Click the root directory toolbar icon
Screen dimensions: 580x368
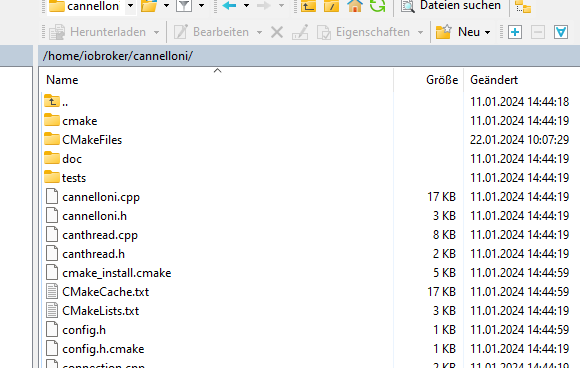pyautogui.click(x=331, y=6)
